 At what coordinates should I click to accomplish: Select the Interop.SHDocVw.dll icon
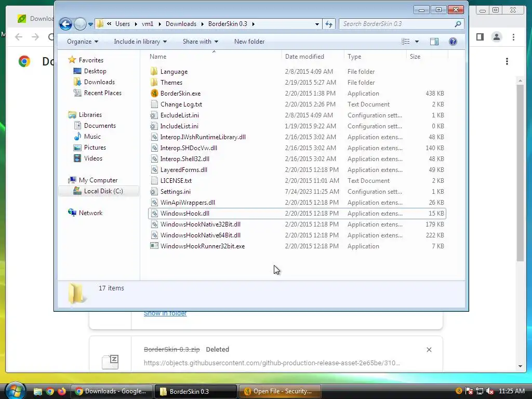click(154, 148)
